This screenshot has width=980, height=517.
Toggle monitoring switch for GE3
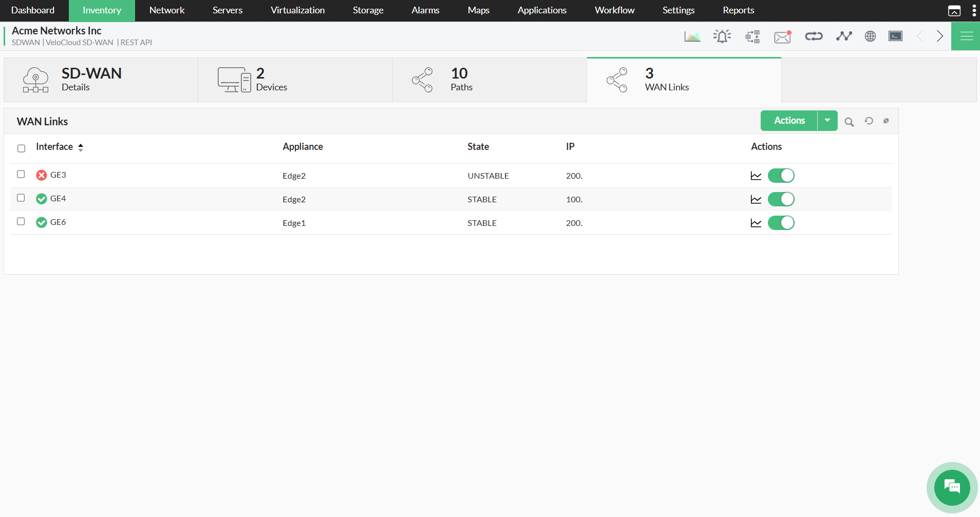(781, 176)
